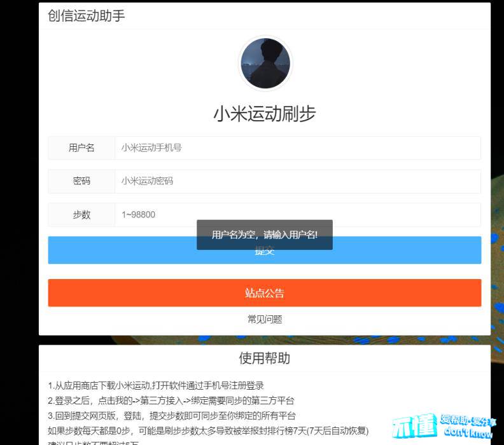Screen dimensions: 504x445
Task: Click the 步数 field label
Action: [x=81, y=215]
